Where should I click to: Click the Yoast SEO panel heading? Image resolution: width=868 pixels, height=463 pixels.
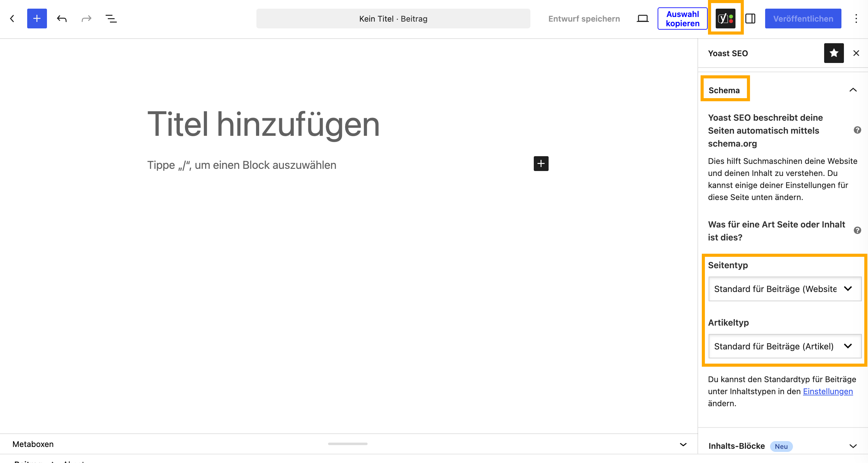point(728,53)
